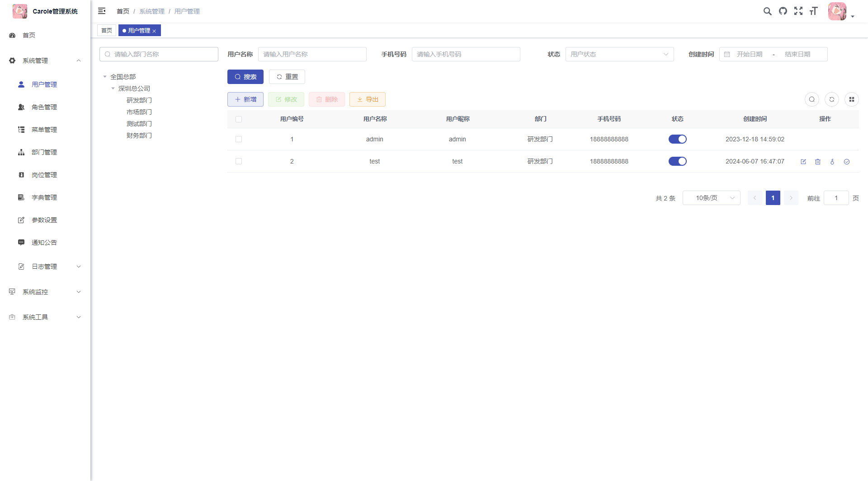Focus the 手机号码 input field
This screenshot has height=481, width=868.
[x=466, y=54]
